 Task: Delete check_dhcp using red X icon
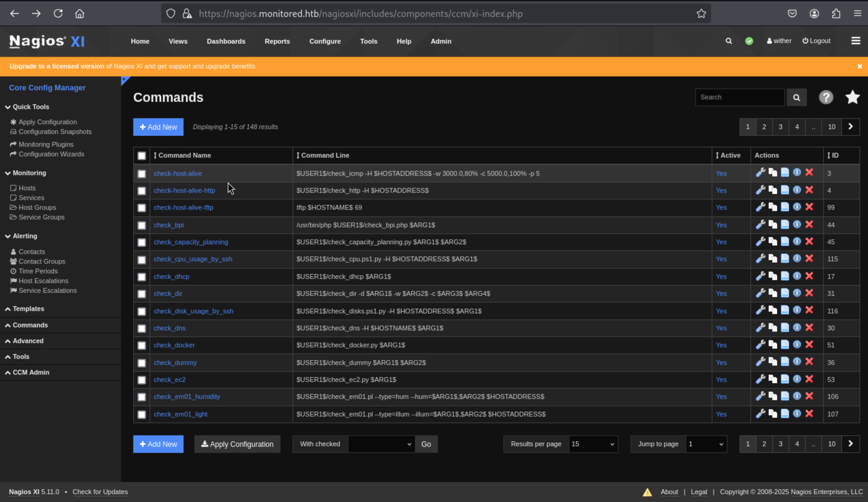pos(809,276)
